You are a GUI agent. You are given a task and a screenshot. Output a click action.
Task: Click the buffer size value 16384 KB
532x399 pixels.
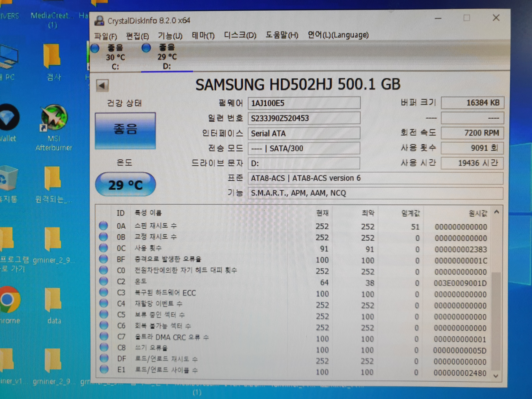(472, 103)
